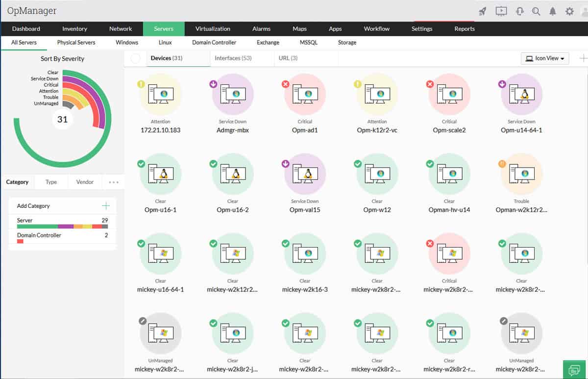
Task: Select the Linux sub-tab
Action: [x=166, y=43]
